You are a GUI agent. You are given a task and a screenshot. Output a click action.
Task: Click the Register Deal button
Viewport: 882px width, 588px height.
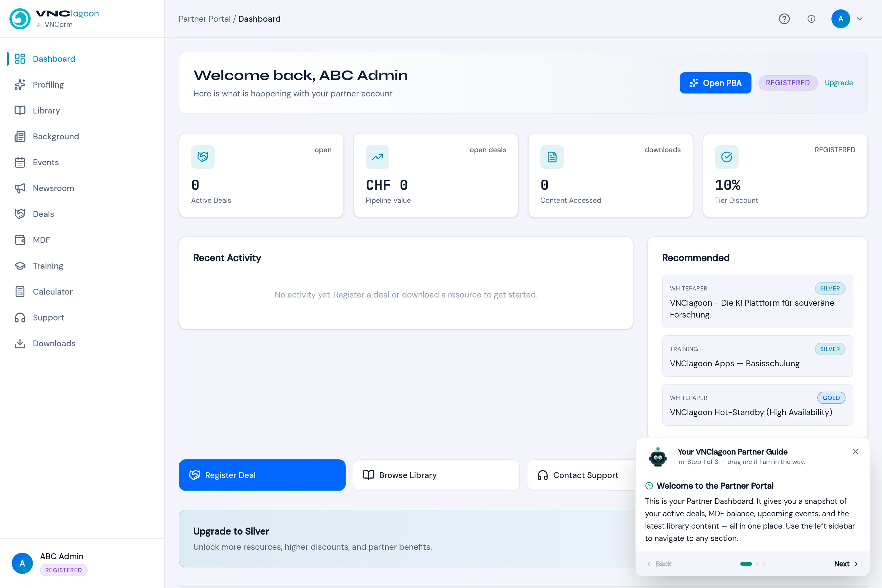pyautogui.click(x=262, y=475)
